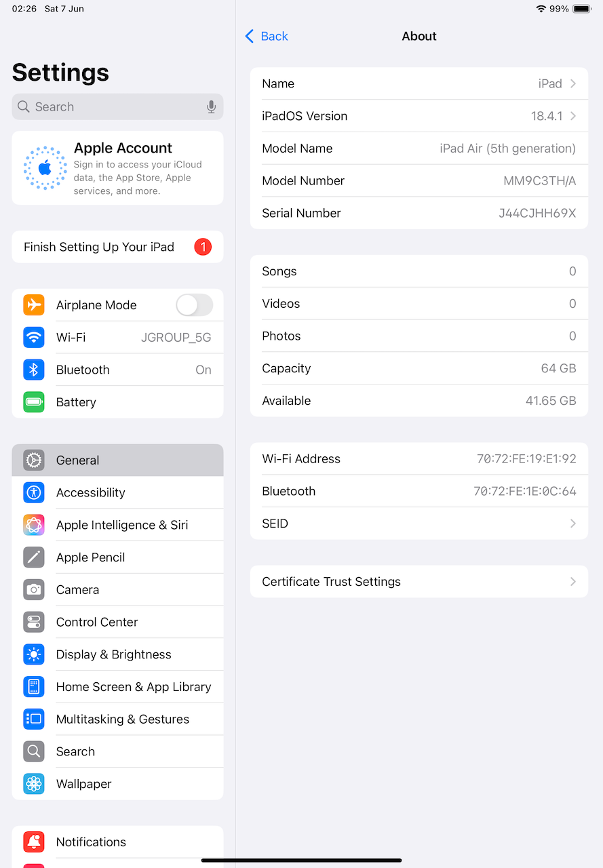Select Control Center in sidebar

click(117, 622)
